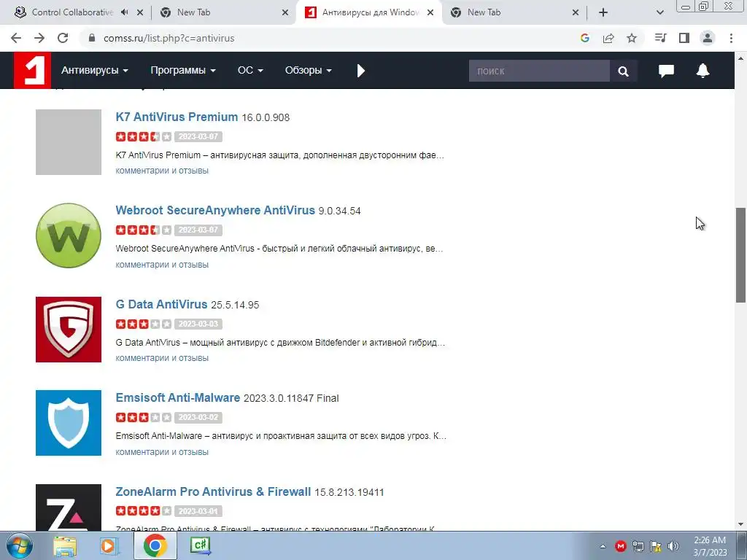The width and height of the screenshot is (747, 560).
Task: Switch to Control Collaborative tab
Action: click(x=71, y=12)
